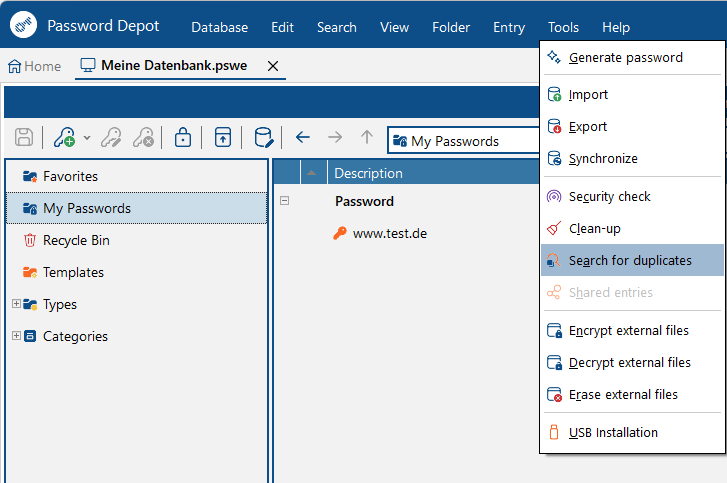Open the Entry menu

point(509,27)
